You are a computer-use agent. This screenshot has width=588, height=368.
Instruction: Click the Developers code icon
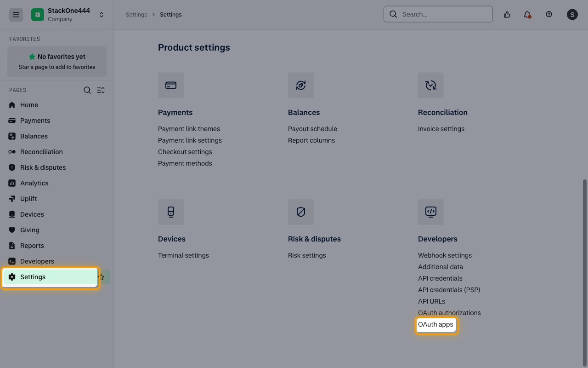click(431, 212)
